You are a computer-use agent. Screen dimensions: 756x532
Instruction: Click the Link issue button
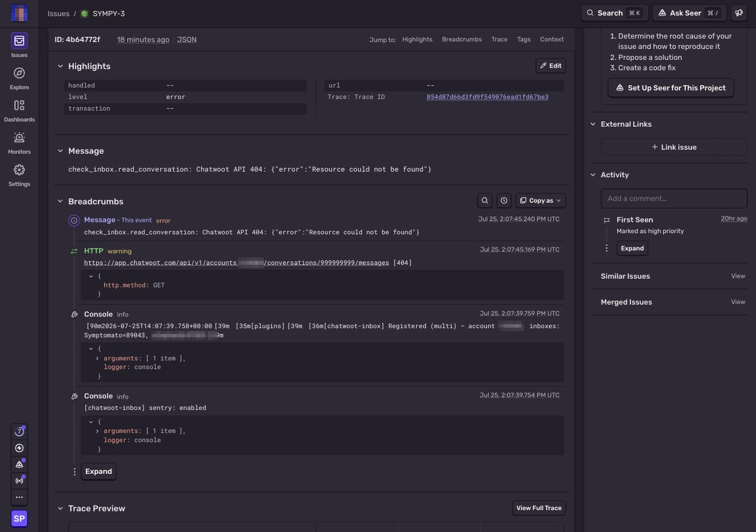point(674,147)
